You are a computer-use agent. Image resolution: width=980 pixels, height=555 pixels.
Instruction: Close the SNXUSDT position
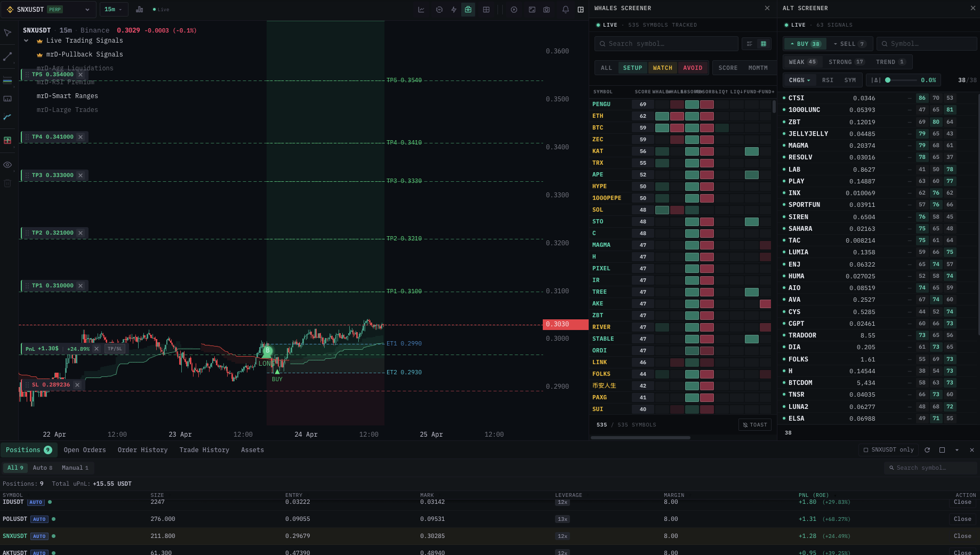962,536
